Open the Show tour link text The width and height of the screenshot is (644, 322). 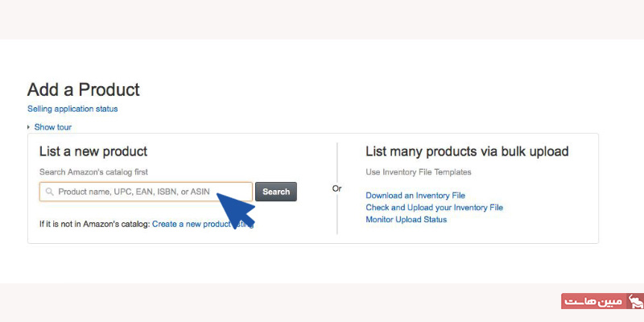coord(53,127)
